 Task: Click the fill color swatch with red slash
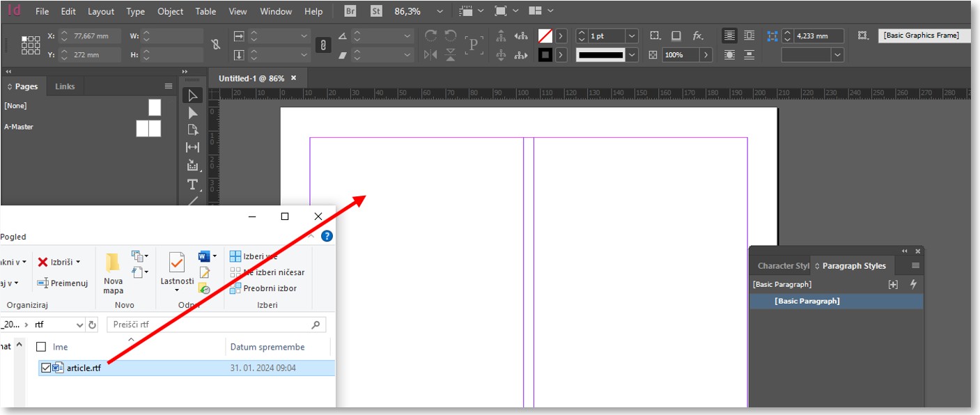[545, 36]
